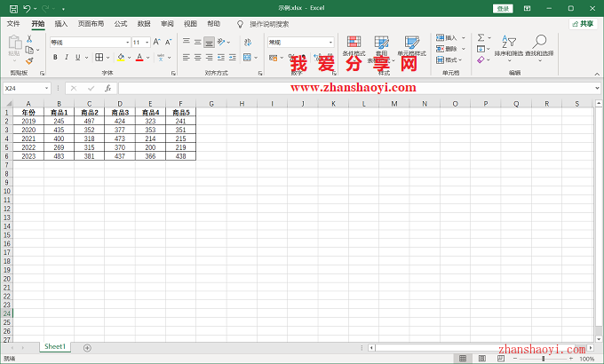Click the Undo icon
Screen dimensions: 604x364
(27, 9)
